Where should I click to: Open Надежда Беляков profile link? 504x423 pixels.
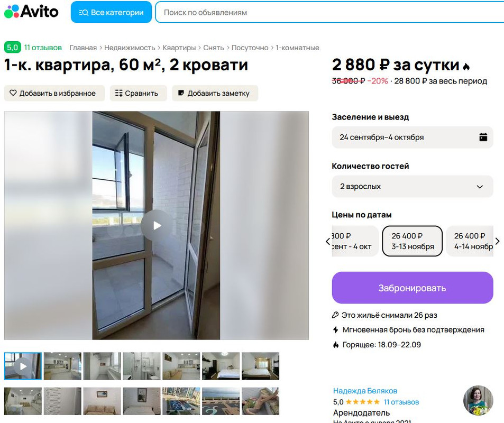(365, 391)
